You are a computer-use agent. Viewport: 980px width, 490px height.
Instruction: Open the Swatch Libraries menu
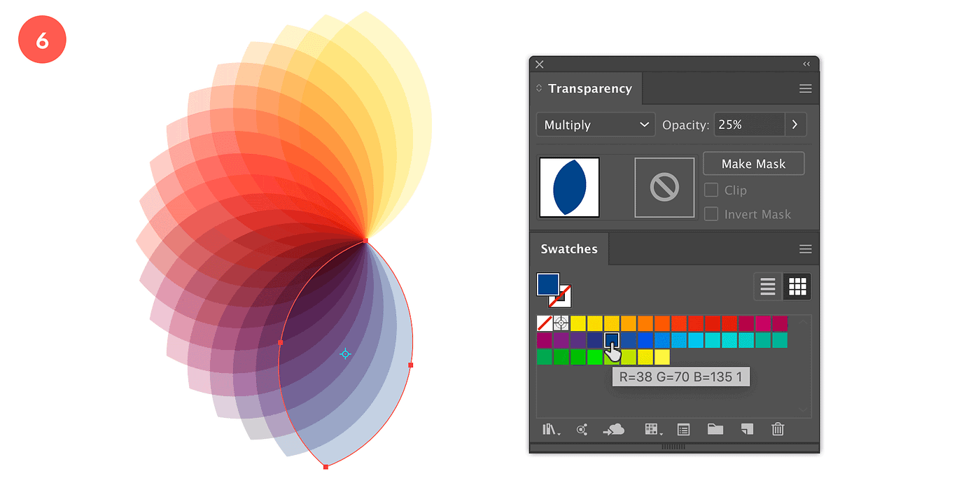pos(552,430)
